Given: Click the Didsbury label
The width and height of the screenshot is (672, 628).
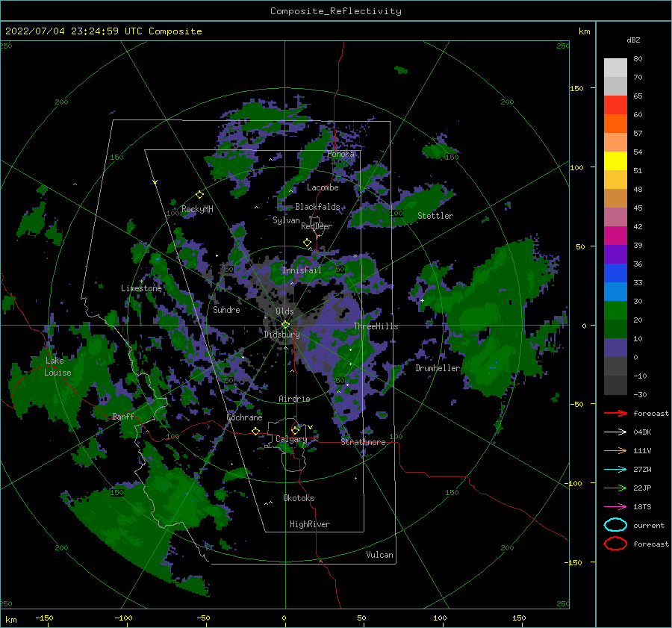Looking at the screenshot, I should click(282, 335).
